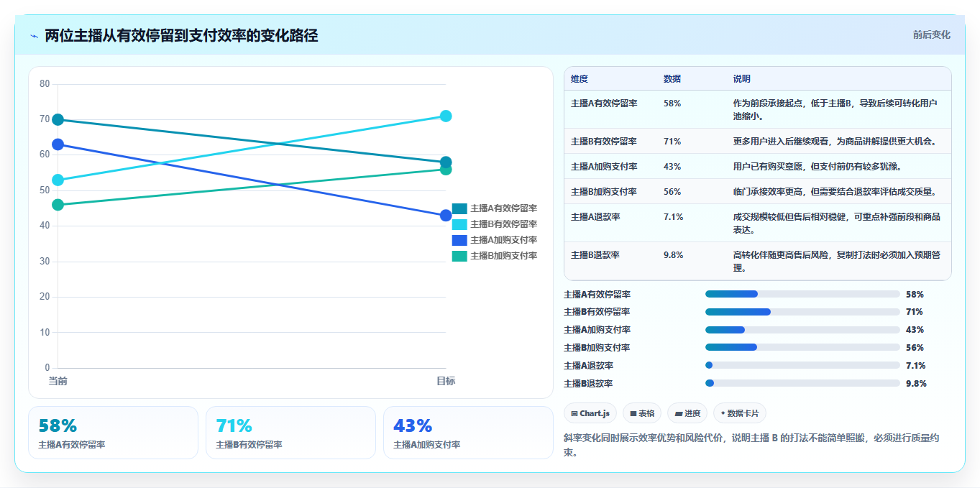This screenshot has width=980, height=488.
Task: Click the 主播B退款率 progress bar
Action: pos(802,383)
